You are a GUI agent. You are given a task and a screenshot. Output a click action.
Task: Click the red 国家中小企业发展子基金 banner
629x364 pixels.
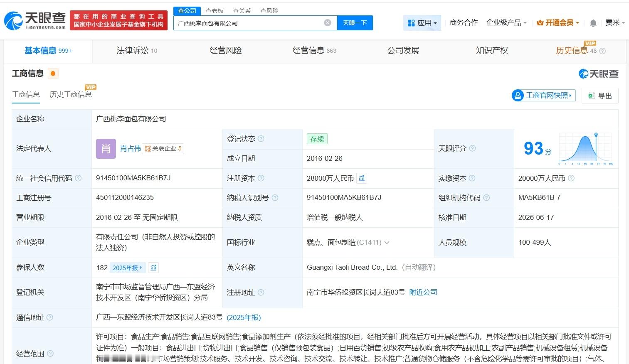118,20
